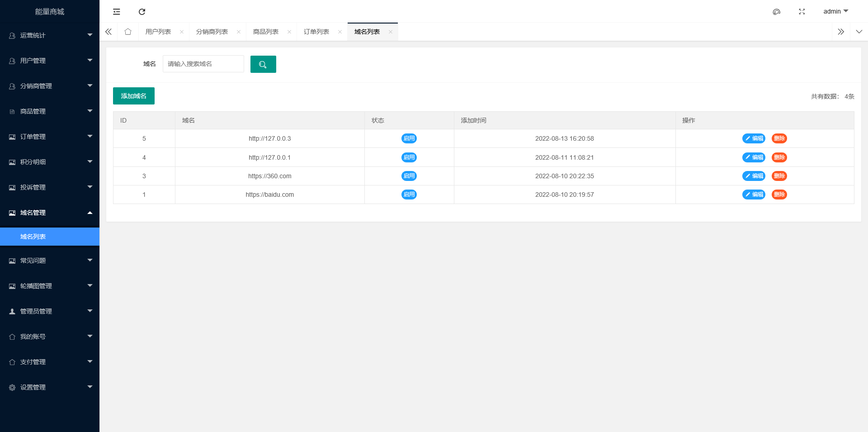Image resolution: width=868 pixels, height=432 pixels.
Task: Expand the 支付管理 sidebar menu
Action: [x=50, y=362]
